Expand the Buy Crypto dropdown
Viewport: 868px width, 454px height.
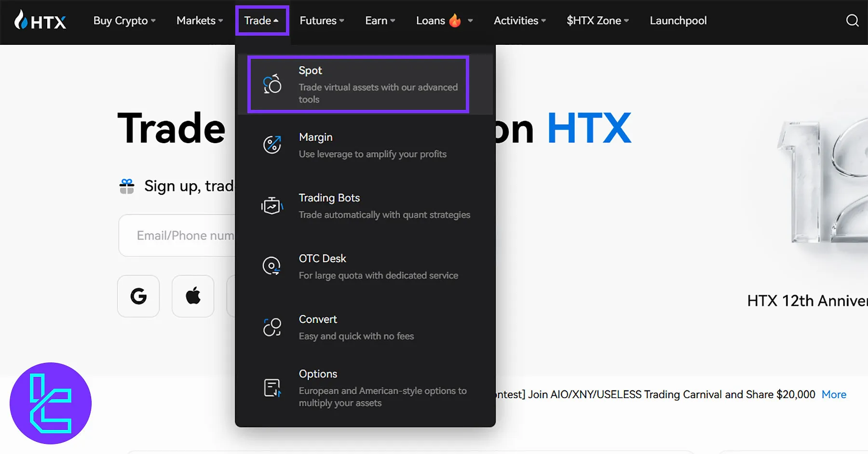[124, 21]
